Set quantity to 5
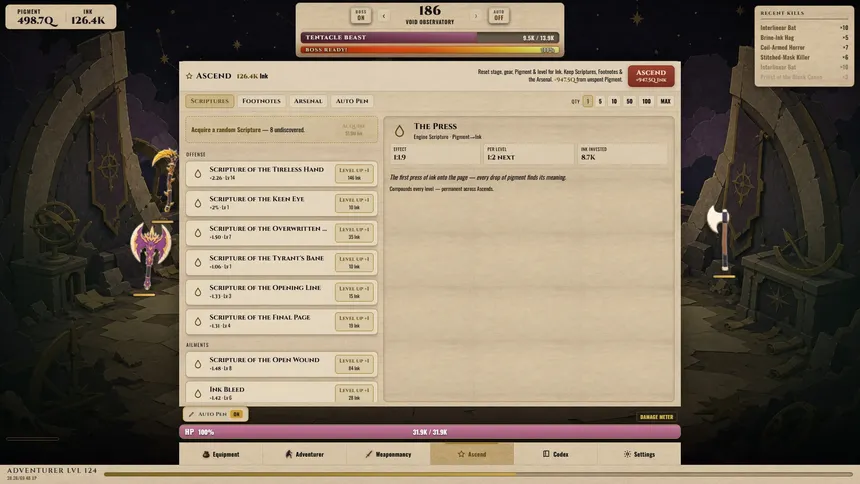Image resolution: width=860 pixels, height=484 pixels. point(600,101)
